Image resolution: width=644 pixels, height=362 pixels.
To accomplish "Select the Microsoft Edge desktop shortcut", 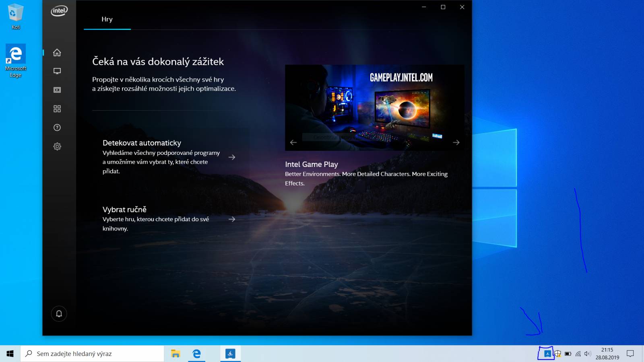I will (x=16, y=61).
